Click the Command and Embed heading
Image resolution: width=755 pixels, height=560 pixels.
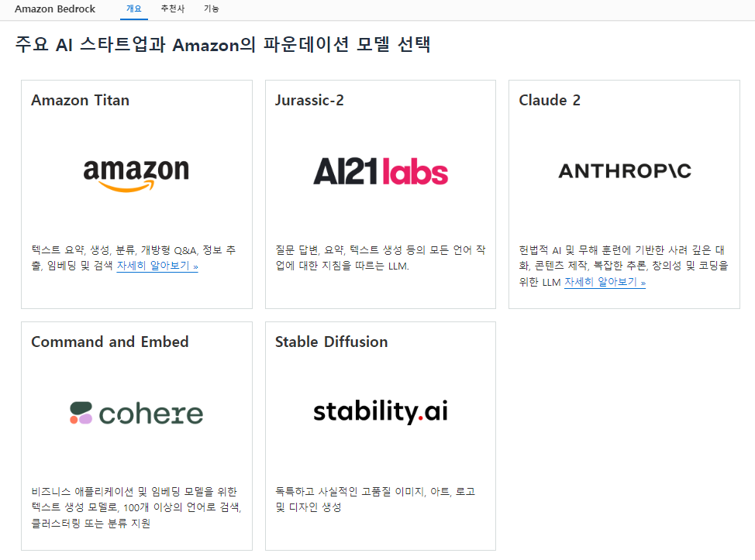tap(109, 342)
